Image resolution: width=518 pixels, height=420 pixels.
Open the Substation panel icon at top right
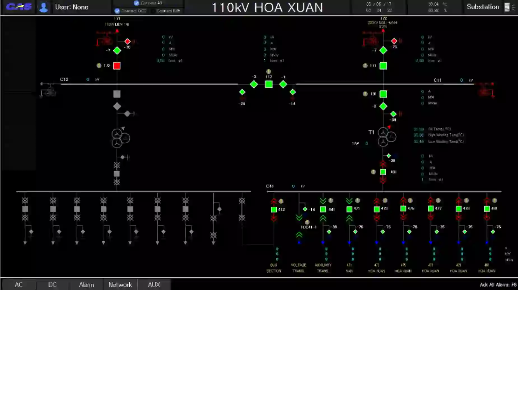(507, 7)
